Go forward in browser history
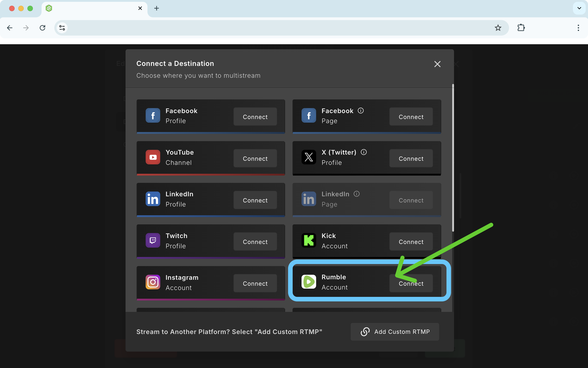 [x=26, y=28]
